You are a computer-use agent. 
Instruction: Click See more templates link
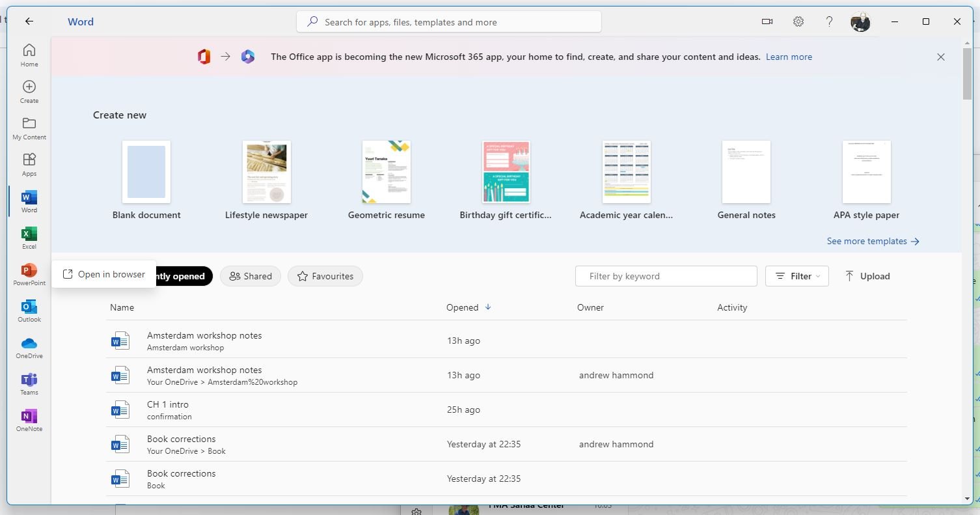coord(873,241)
